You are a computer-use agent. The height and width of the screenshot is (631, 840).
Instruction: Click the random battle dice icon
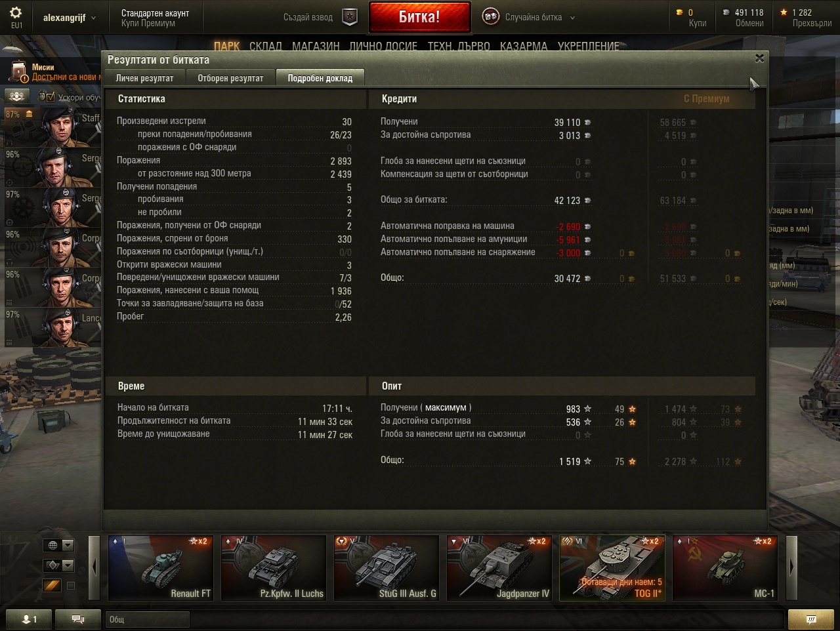490,17
